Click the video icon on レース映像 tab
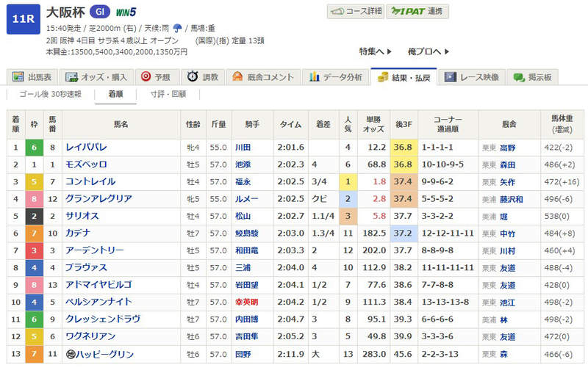588x373 pixels. (x=451, y=77)
